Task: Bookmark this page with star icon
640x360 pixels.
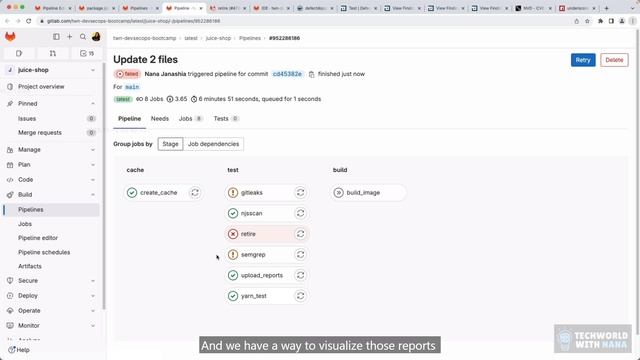Action: [x=587, y=21]
